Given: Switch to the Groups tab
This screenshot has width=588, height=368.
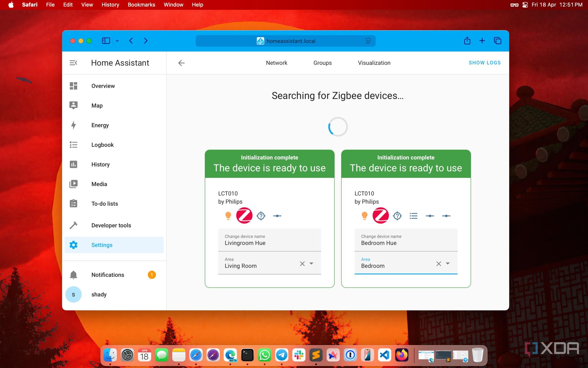Looking at the screenshot, I should [x=322, y=63].
